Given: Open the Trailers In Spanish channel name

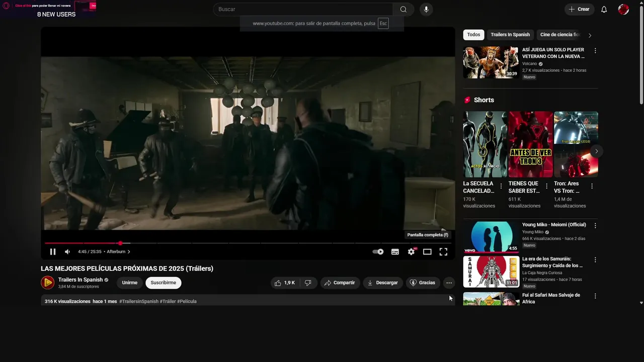Looking at the screenshot, I should pos(80,280).
